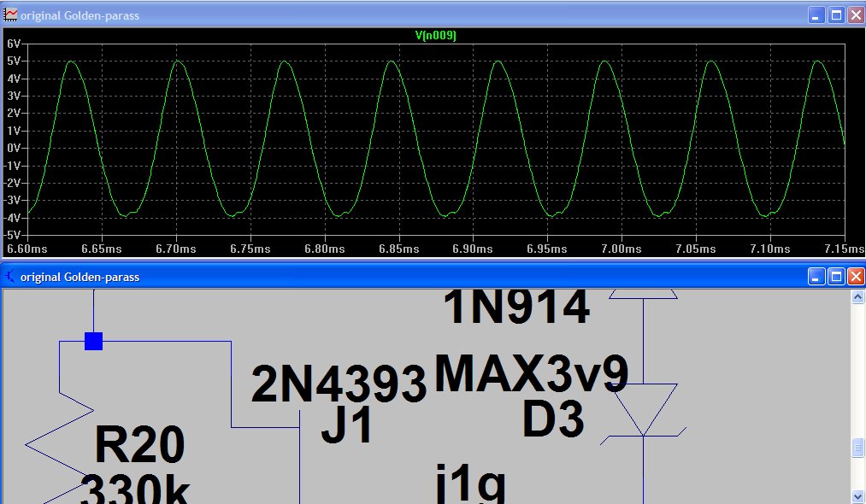
Task: Close the waveform plot window
Action: (x=856, y=15)
